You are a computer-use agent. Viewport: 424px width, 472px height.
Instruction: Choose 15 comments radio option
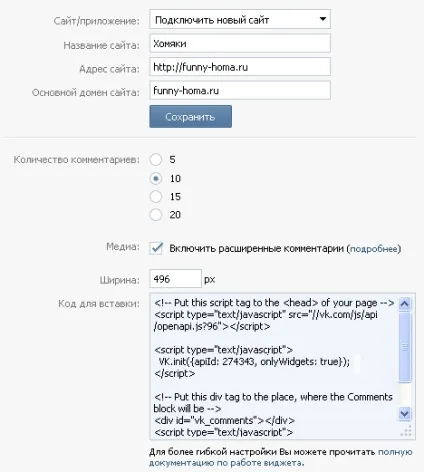(x=156, y=197)
